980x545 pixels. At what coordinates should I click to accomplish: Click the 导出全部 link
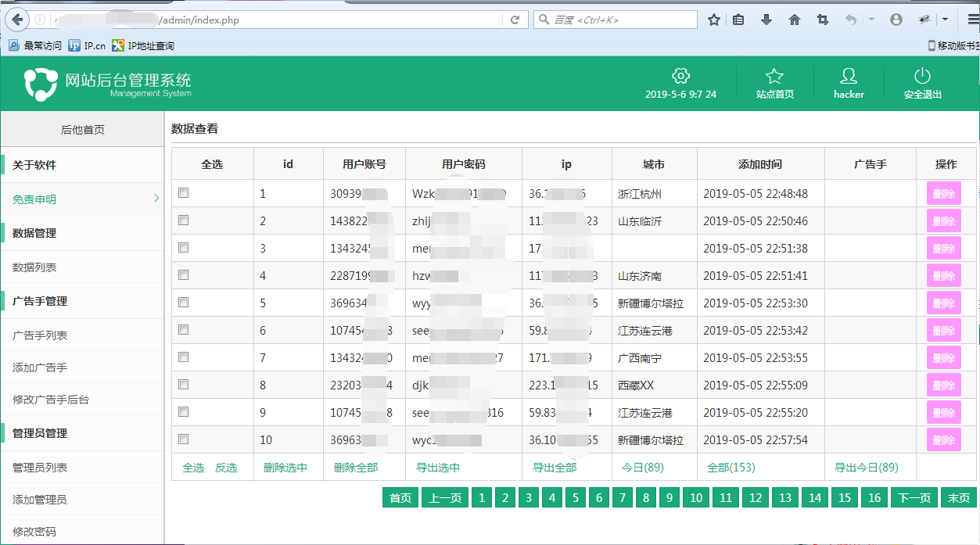click(x=555, y=468)
